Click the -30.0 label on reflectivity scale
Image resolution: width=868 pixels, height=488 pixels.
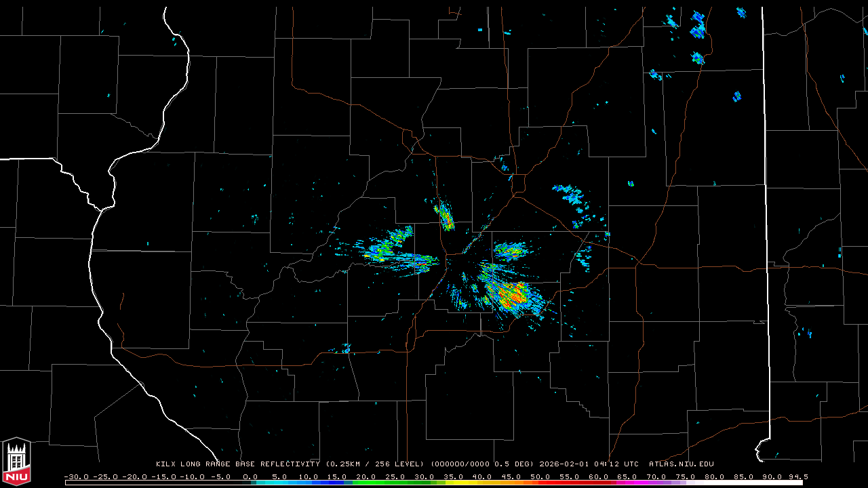pos(75,476)
